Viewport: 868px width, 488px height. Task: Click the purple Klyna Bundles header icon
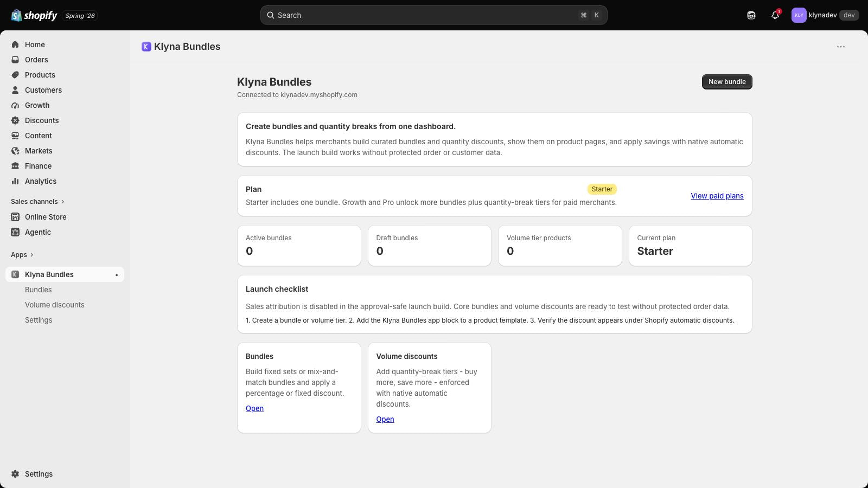point(146,47)
